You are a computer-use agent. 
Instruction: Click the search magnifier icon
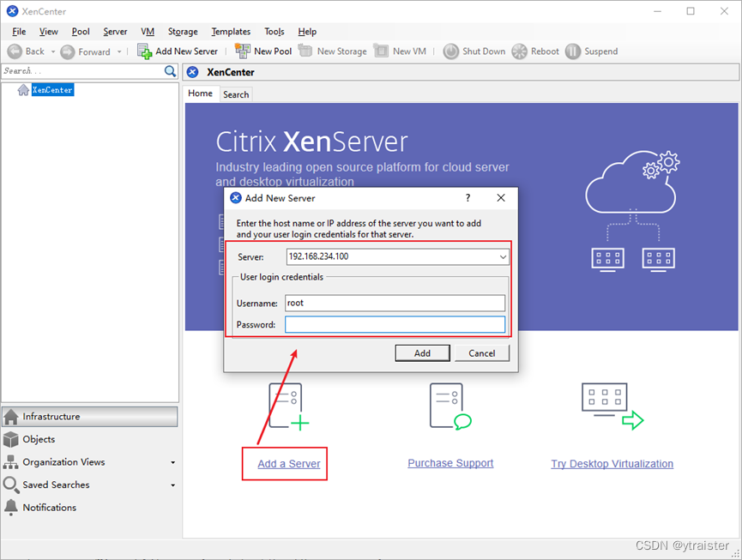click(x=170, y=71)
